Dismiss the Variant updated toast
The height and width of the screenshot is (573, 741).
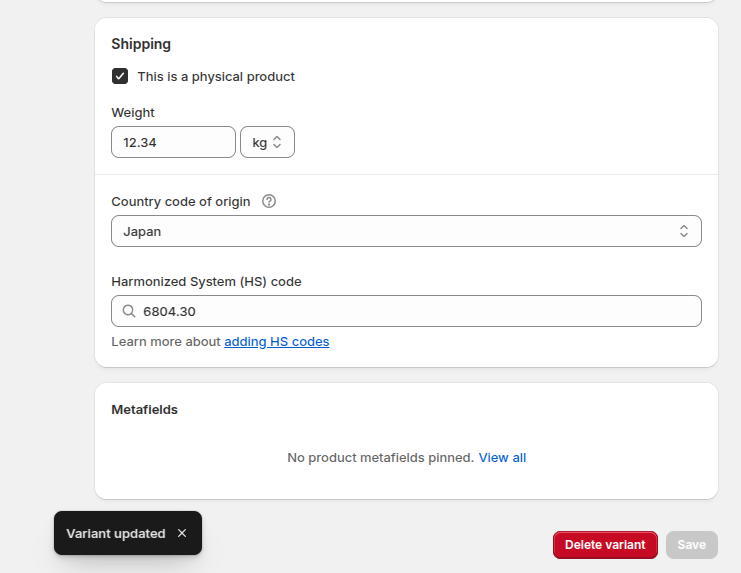[182, 533]
